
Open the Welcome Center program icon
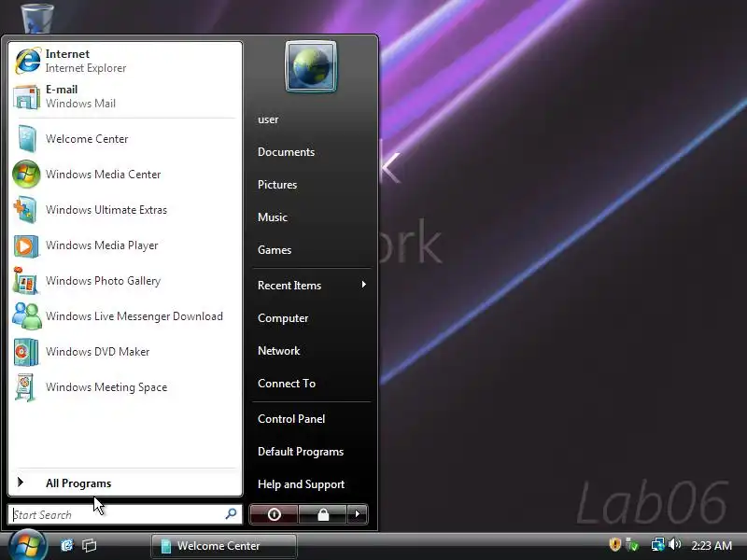point(27,138)
